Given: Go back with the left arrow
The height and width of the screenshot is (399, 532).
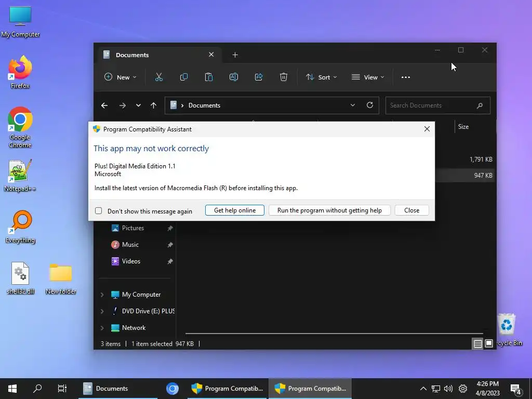Looking at the screenshot, I should click(104, 105).
